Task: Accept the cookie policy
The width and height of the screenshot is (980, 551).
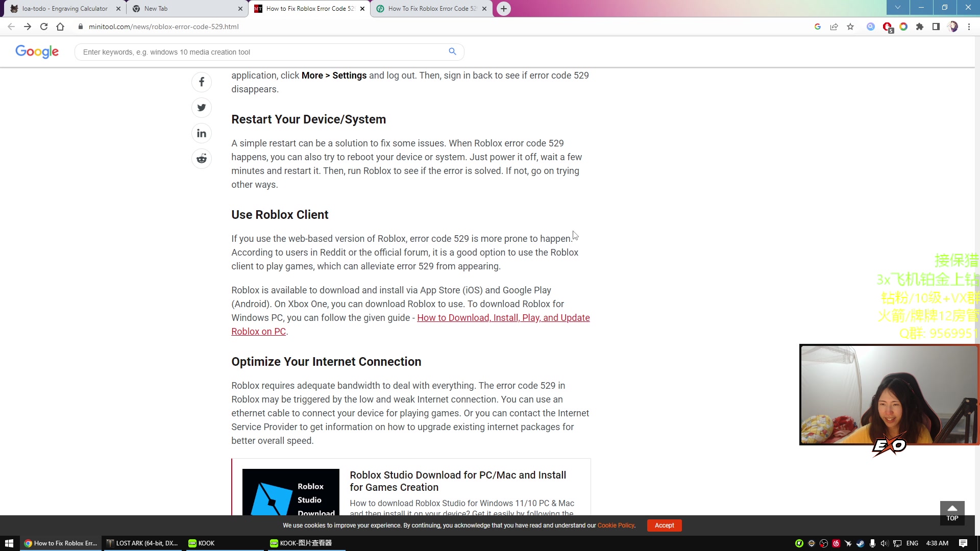Action: click(664, 525)
